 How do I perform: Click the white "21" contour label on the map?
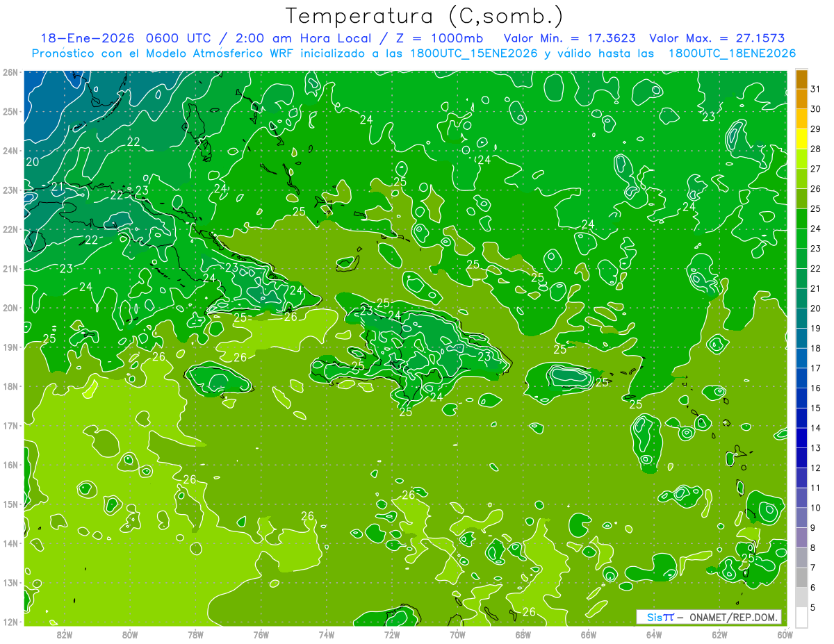click(58, 188)
